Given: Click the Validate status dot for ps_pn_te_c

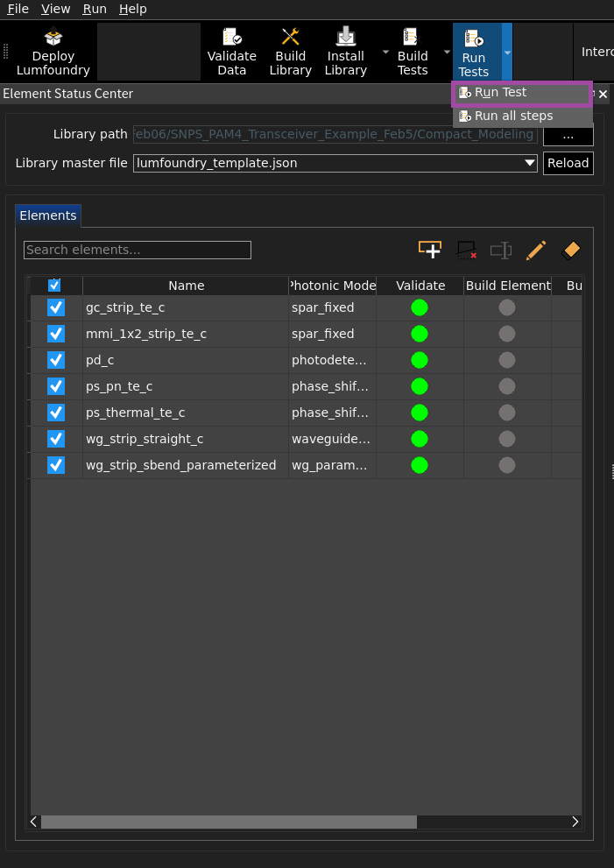Looking at the screenshot, I should (420, 386).
